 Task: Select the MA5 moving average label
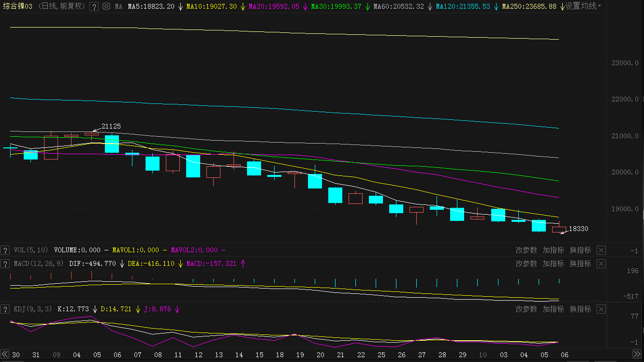[151, 7]
